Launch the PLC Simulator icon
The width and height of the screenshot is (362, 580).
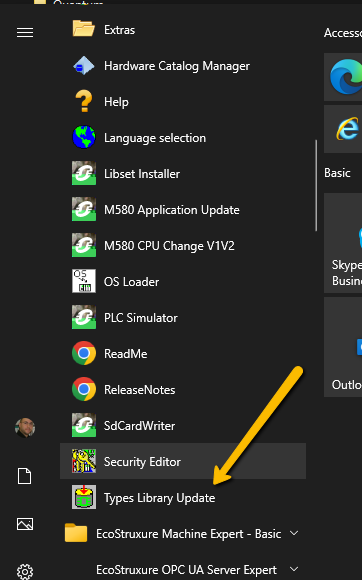point(84,317)
